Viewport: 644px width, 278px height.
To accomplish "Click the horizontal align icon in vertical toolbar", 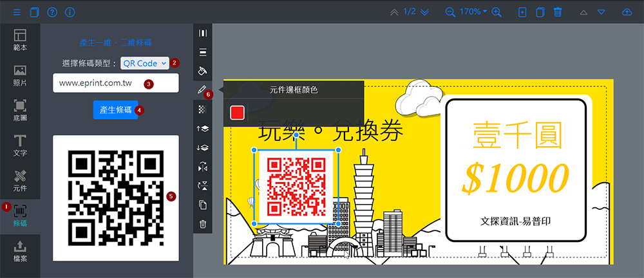I will pyautogui.click(x=203, y=33).
